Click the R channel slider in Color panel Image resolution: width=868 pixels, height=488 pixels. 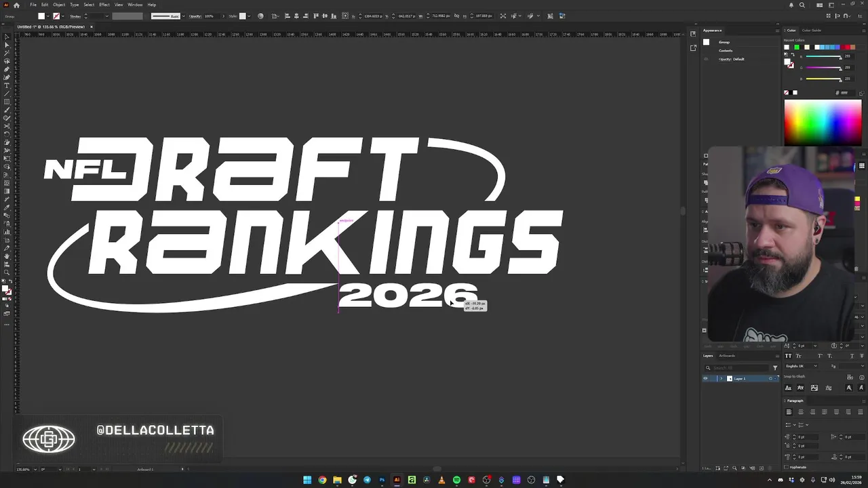(x=823, y=56)
